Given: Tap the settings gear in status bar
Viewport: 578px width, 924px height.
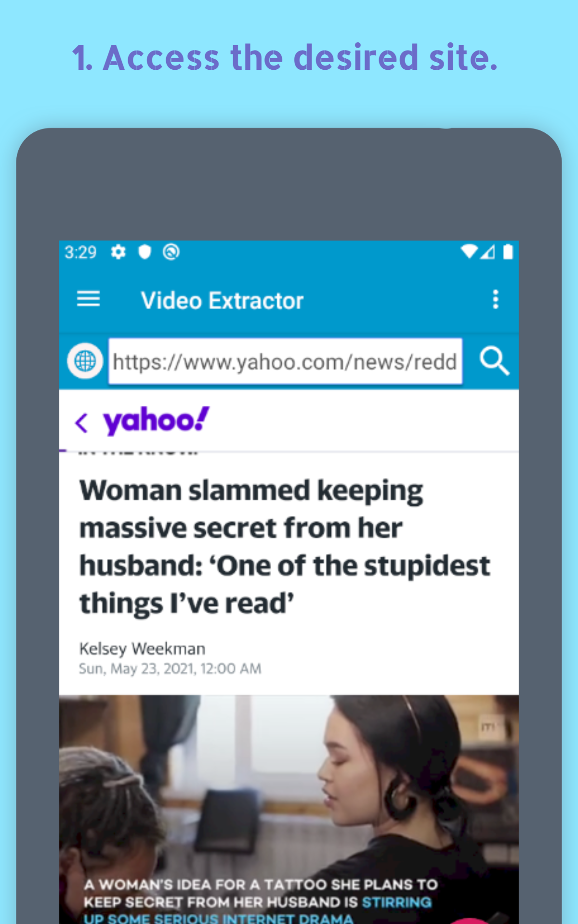Looking at the screenshot, I should [x=118, y=252].
